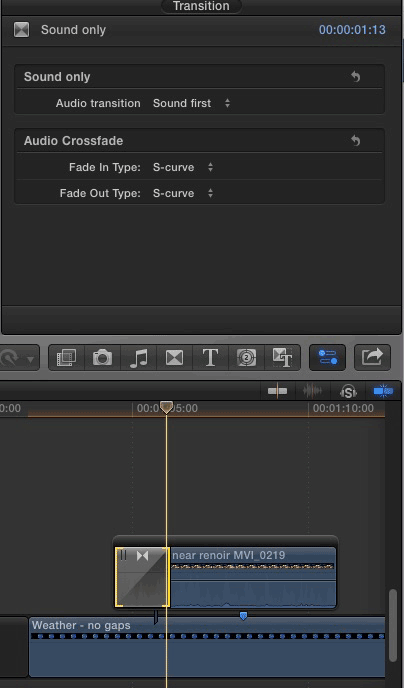
Task: Click the Audio Crossfade section header
Action: pos(73,141)
